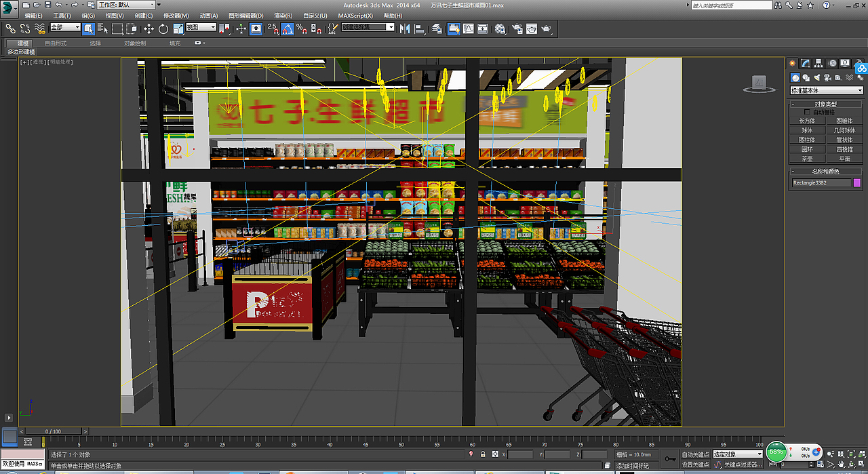Image resolution: width=868 pixels, height=474 pixels.
Task: Open the Material Editor icon
Action: pos(499,28)
